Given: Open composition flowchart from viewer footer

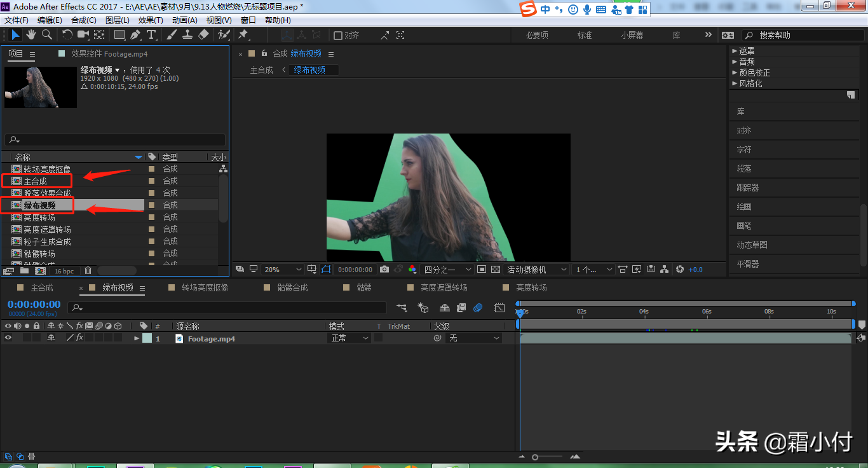Looking at the screenshot, I should pyautogui.click(x=664, y=270).
